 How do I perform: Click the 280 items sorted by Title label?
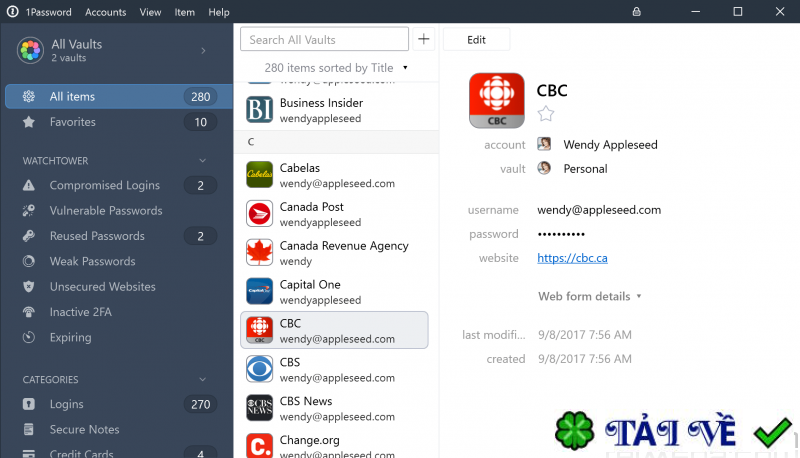coord(329,68)
